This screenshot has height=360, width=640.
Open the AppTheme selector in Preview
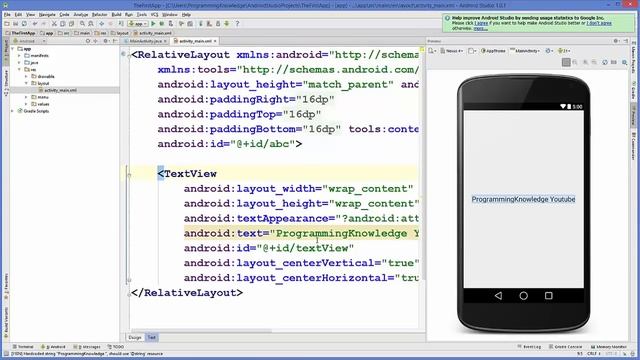click(x=493, y=51)
